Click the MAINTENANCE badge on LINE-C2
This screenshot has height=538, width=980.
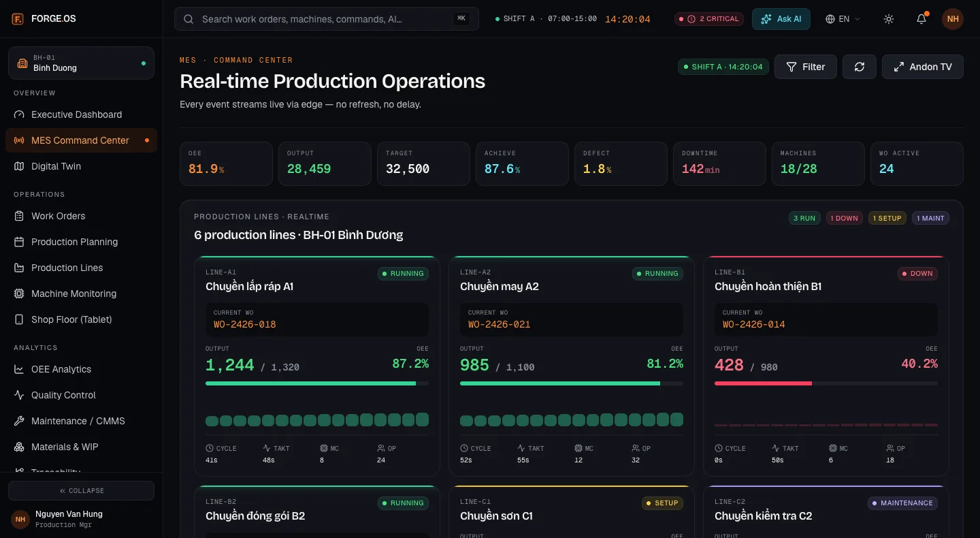point(902,503)
